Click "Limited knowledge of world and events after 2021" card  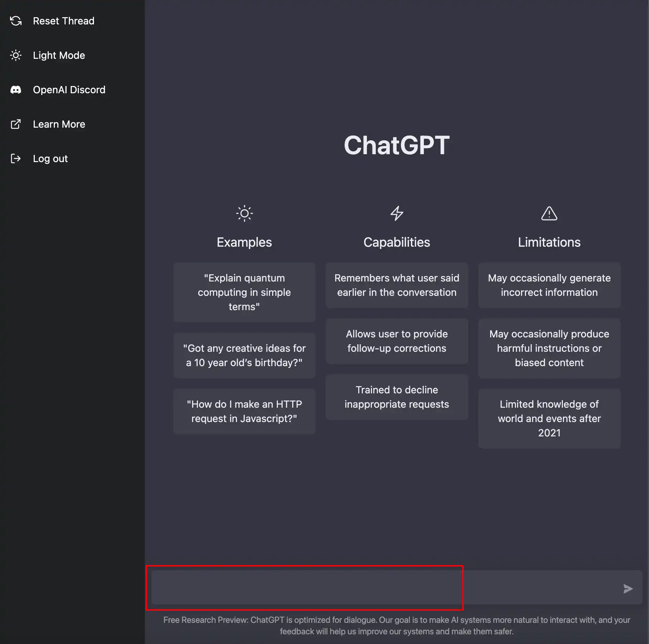549,418
